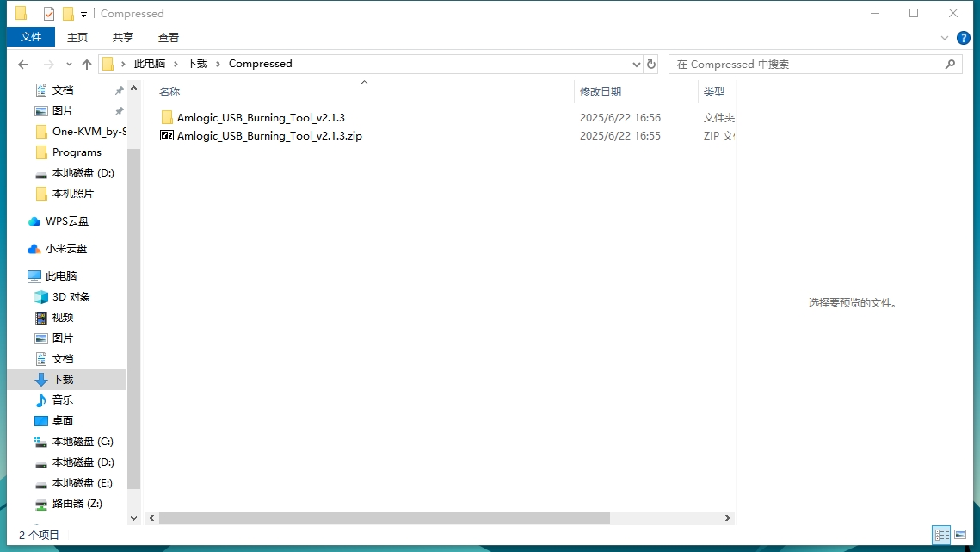980x552 pixels.
Task: Open the recent locations dropdown beside the Forward arrow
Action: [x=69, y=64]
